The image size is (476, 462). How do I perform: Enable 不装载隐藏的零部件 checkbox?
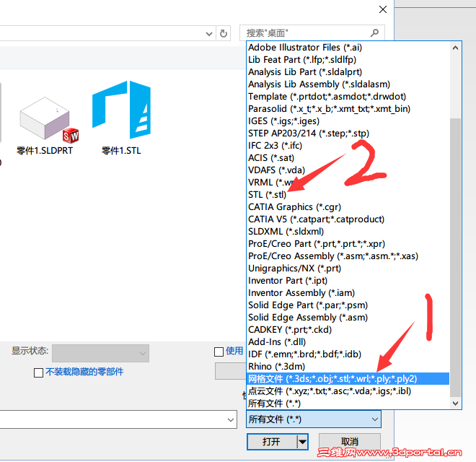[38, 372]
